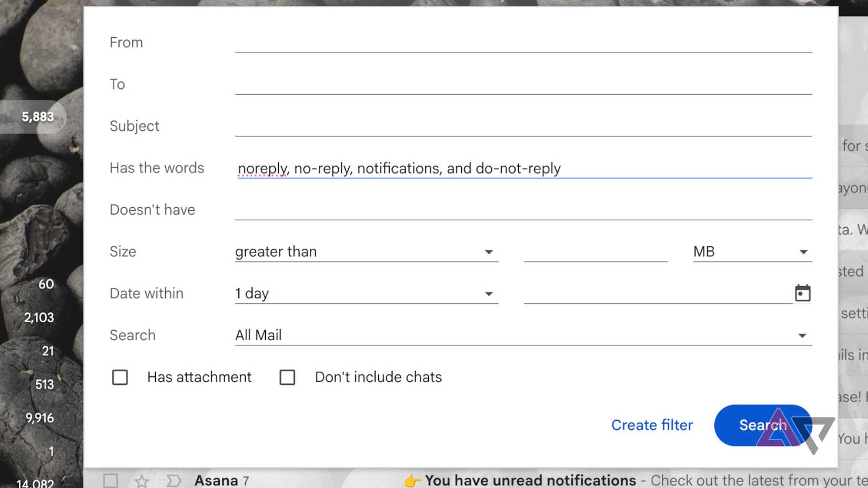Click the blue Search button
Screen dimensions: 868x488
click(763, 425)
